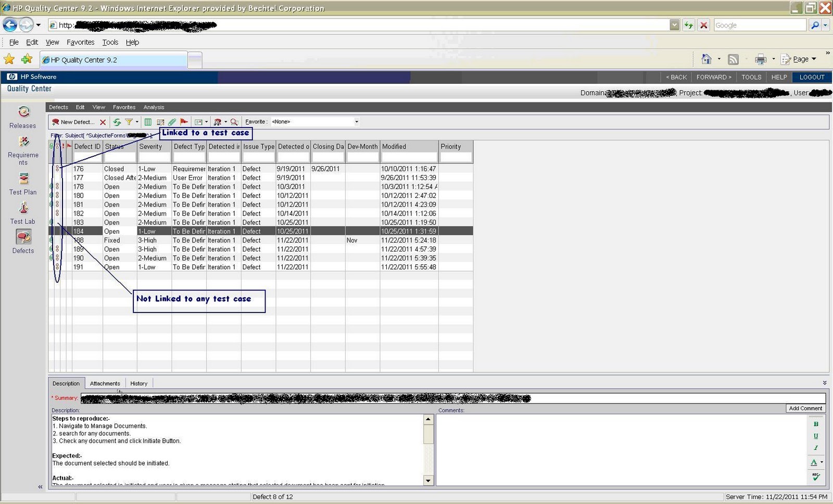This screenshot has width=833, height=504.
Task: Click the Select Columns icon
Action: click(x=148, y=122)
